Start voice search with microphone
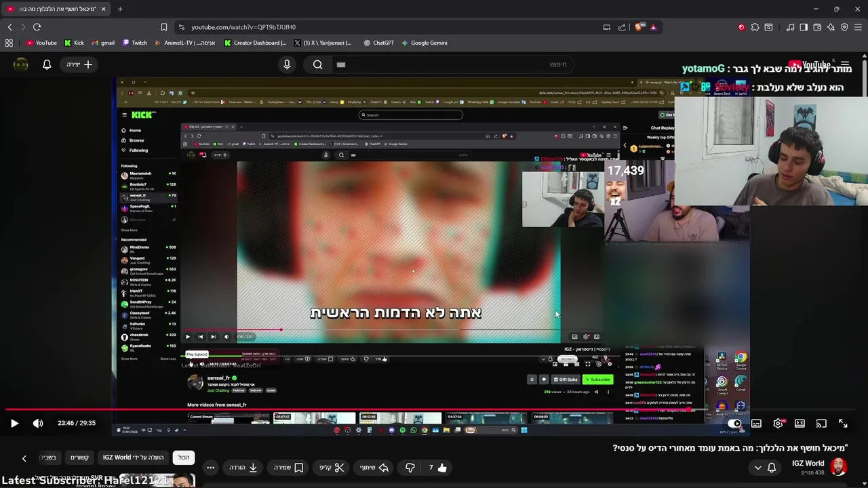Screen dimensions: 868x488 tap(287, 64)
